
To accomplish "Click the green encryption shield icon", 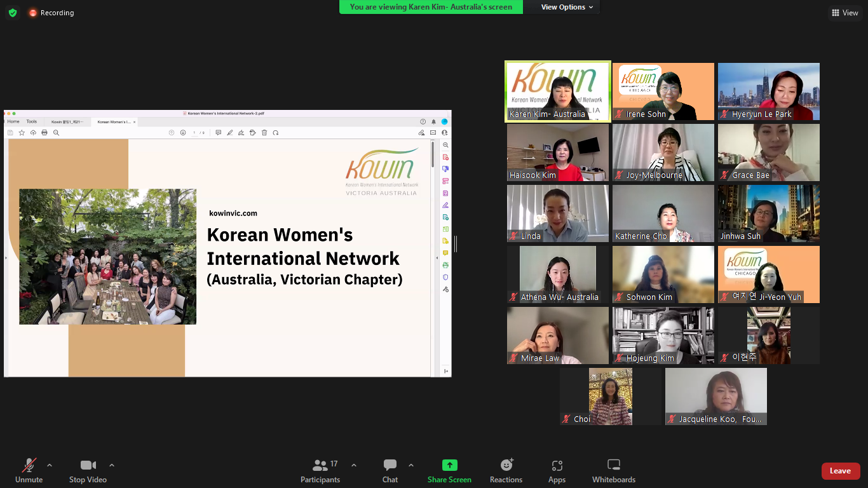I will pyautogui.click(x=13, y=13).
